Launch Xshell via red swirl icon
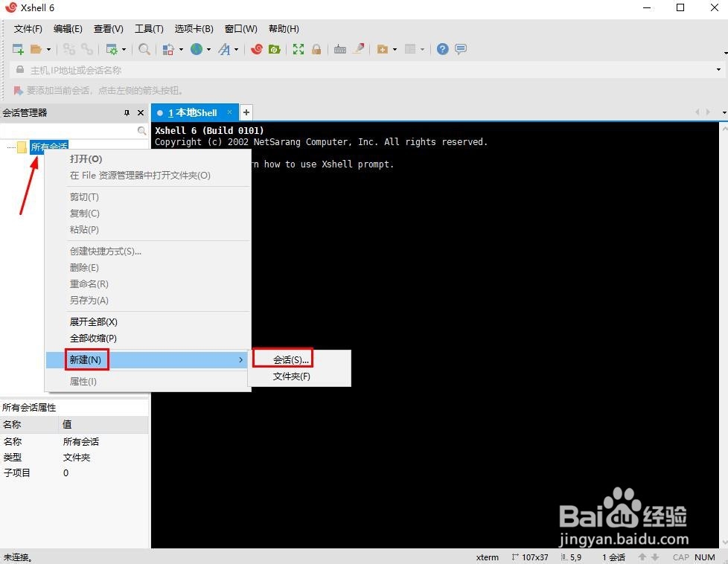This screenshot has width=728, height=564. 256,49
